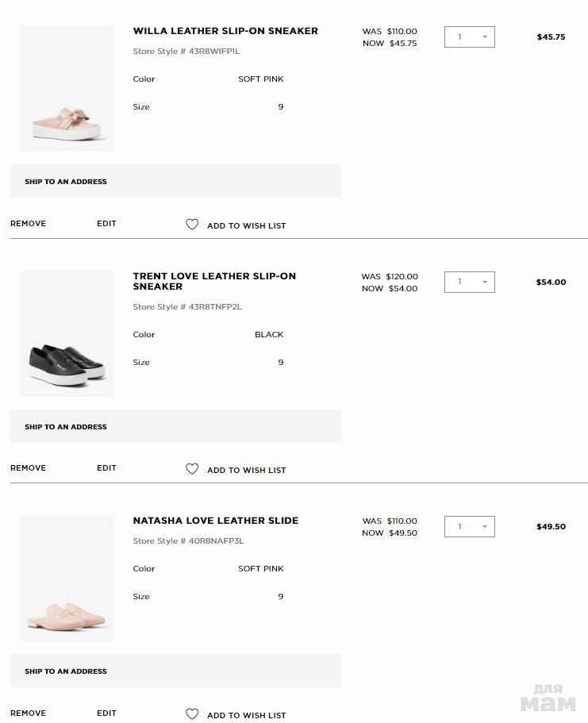Open the black Trent sneaker thumbnail

(x=67, y=333)
